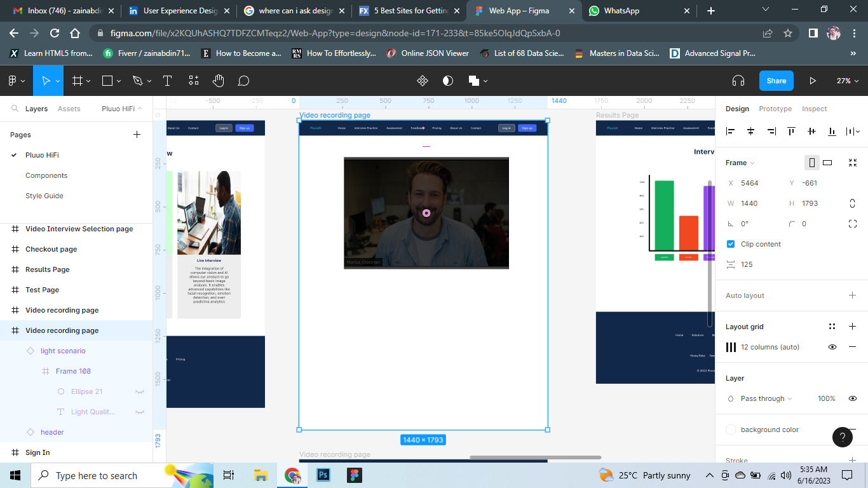868x488 pixels.
Task: Switch to WhatsApp browser tab
Action: click(639, 11)
